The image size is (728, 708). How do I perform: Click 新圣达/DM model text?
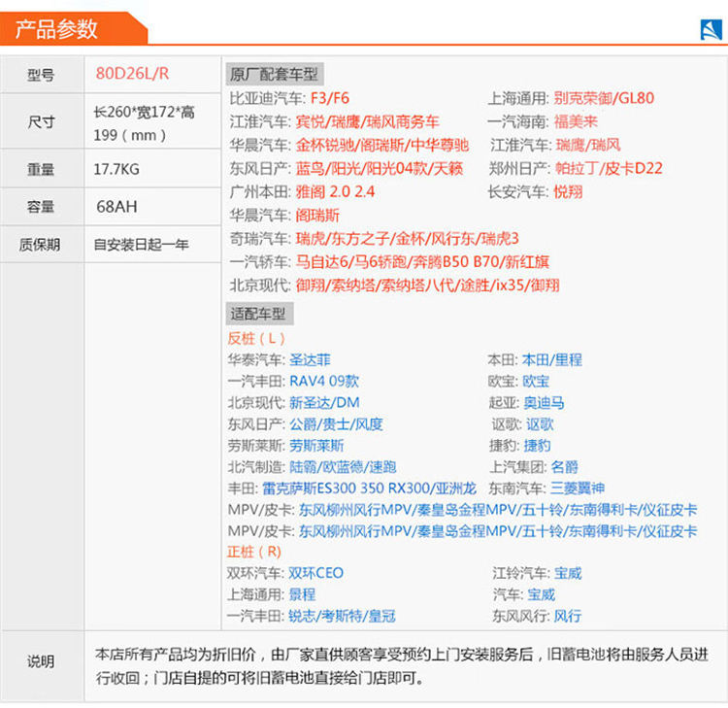(x=324, y=402)
